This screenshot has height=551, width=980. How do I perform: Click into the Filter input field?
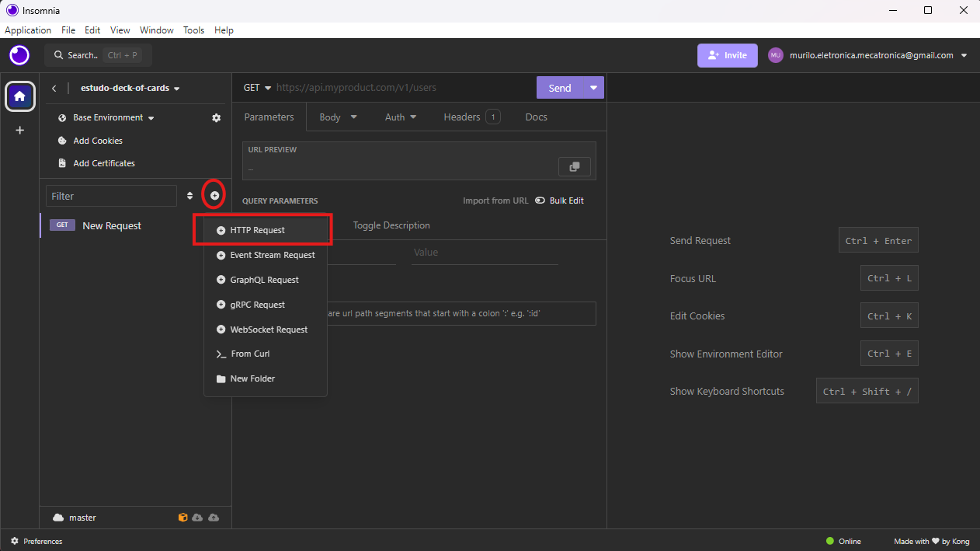coord(112,196)
